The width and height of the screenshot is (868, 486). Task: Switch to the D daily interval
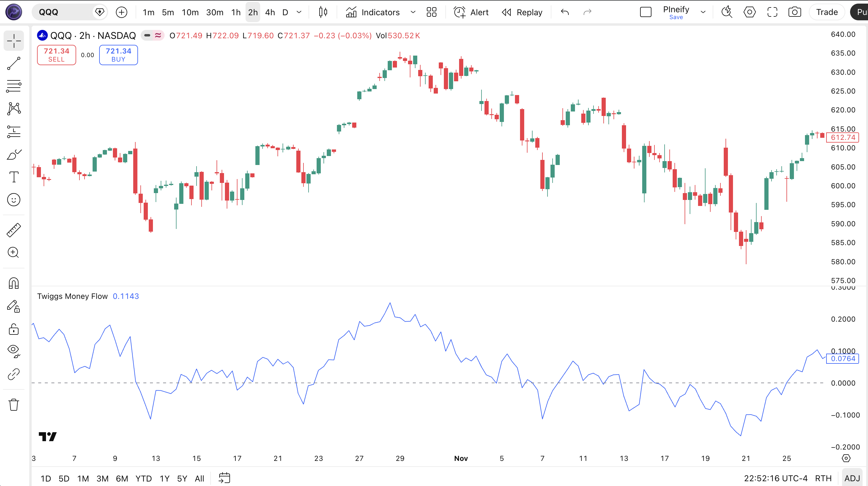tap(285, 12)
